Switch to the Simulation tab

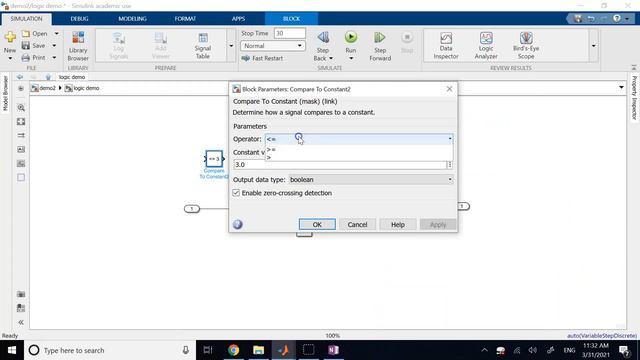click(26, 19)
